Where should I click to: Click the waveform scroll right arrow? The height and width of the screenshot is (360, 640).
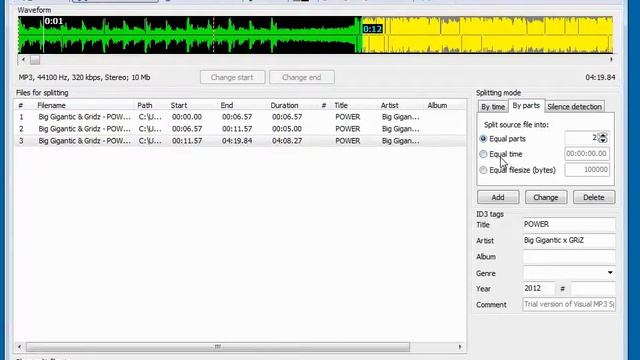pyautogui.click(x=611, y=60)
